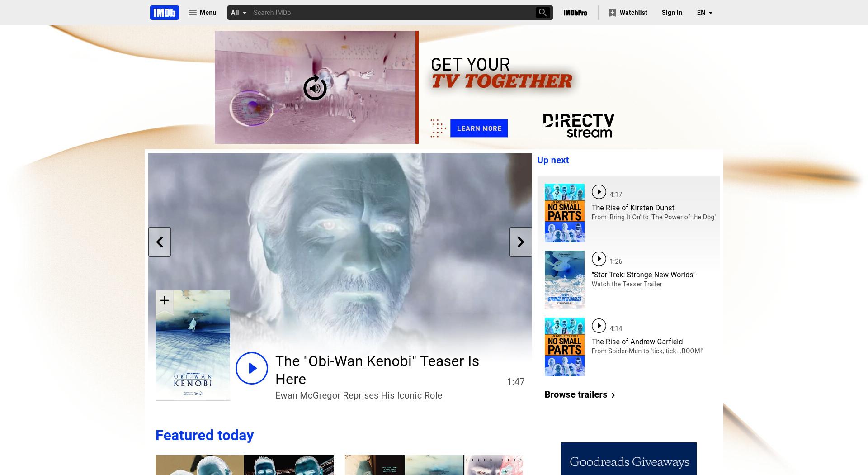Screen dimensions: 868x475
Task: Open Andrew Garfield No Small Parts thumbnail
Action: pyautogui.click(x=565, y=347)
